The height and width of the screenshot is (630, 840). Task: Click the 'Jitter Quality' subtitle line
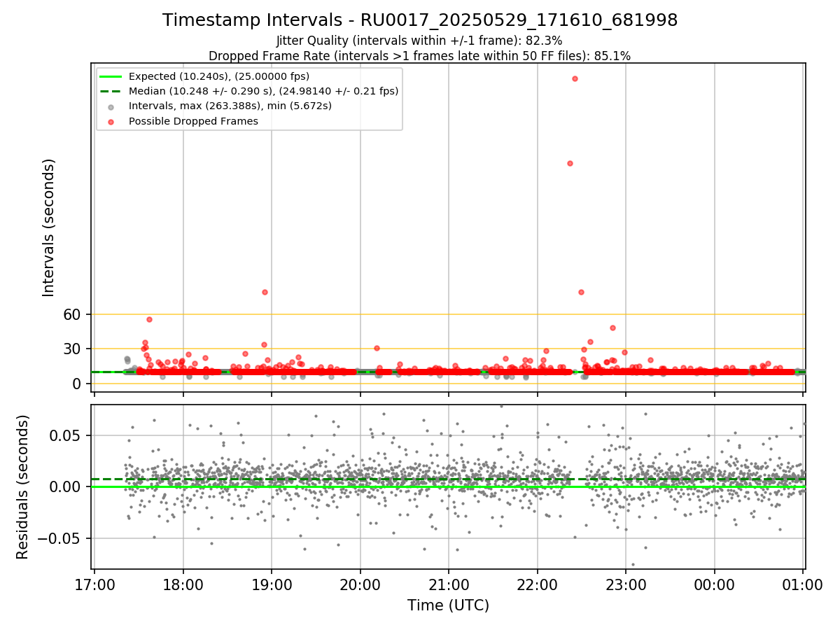(419, 41)
